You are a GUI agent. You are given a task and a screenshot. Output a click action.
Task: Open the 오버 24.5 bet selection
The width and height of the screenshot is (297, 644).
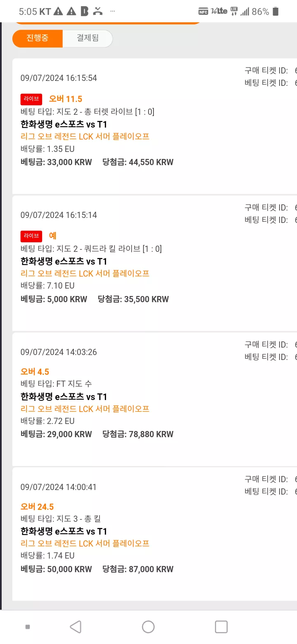tap(37, 507)
